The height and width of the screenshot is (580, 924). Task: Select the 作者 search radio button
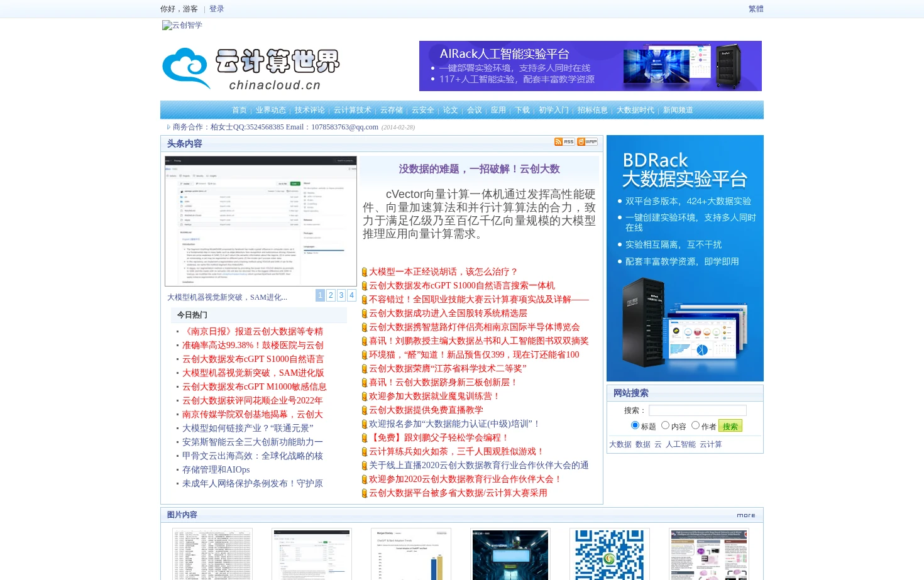[695, 425]
